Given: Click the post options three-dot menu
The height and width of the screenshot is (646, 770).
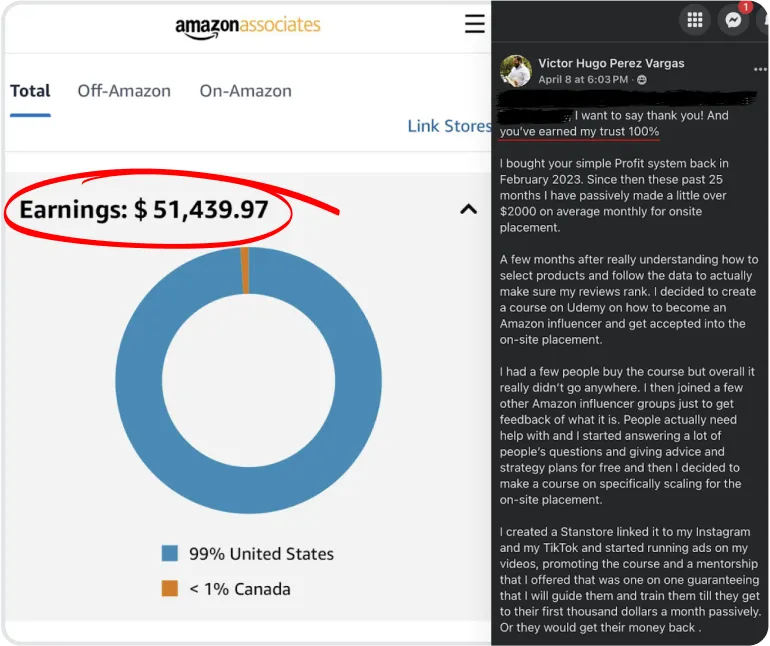Looking at the screenshot, I should coord(760,70).
